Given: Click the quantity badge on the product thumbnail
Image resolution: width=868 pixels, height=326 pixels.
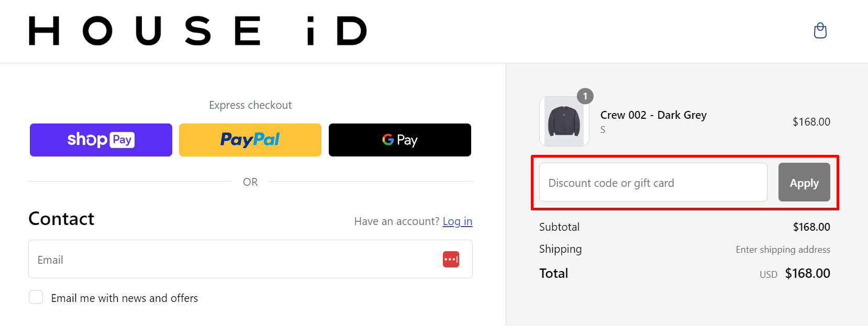Looking at the screenshot, I should tap(585, 96).
